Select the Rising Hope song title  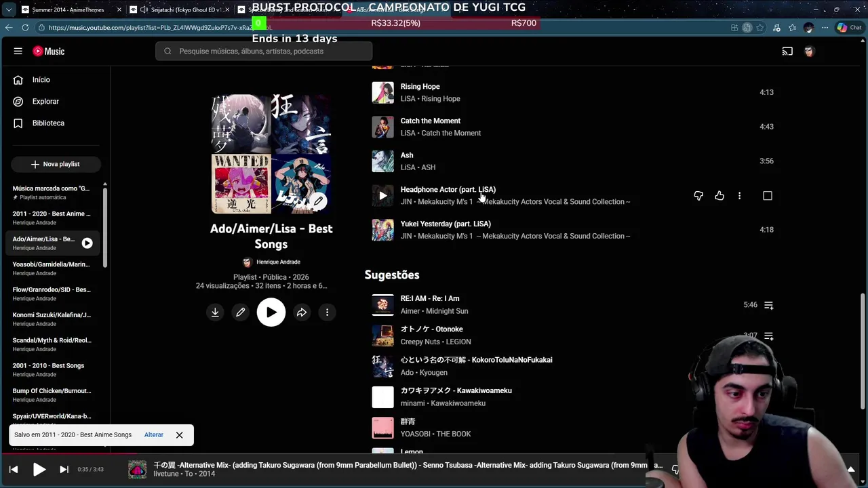420,87
